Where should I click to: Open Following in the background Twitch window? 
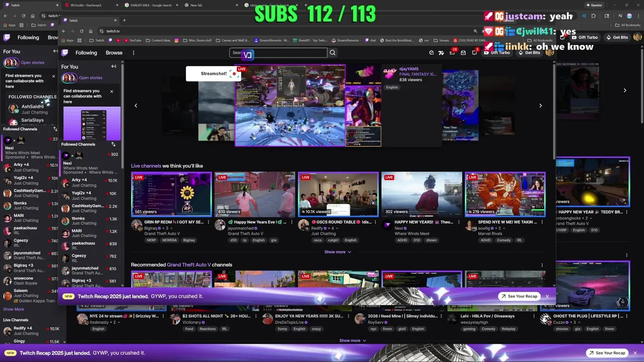tap(28, 37)
